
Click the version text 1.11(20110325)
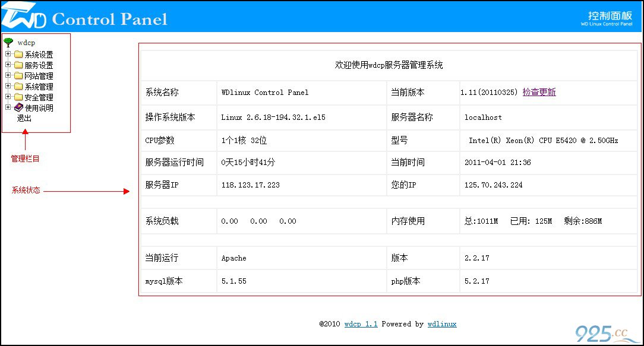489,93
